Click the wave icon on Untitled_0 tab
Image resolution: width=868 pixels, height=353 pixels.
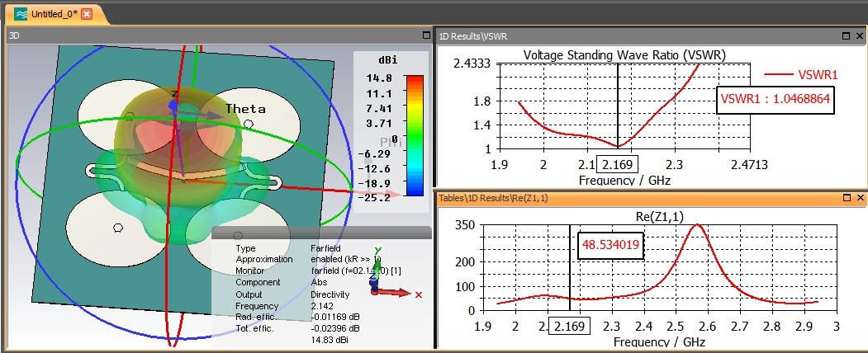tap(21, 14)
